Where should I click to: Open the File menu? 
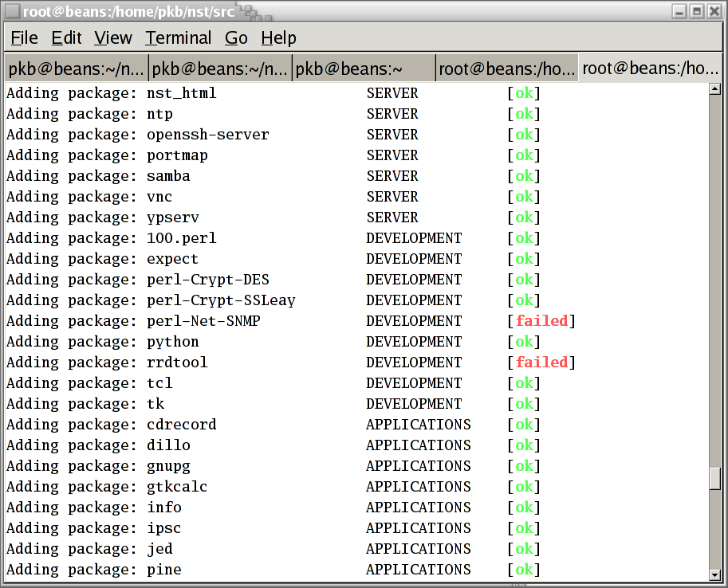coord(24,38)
